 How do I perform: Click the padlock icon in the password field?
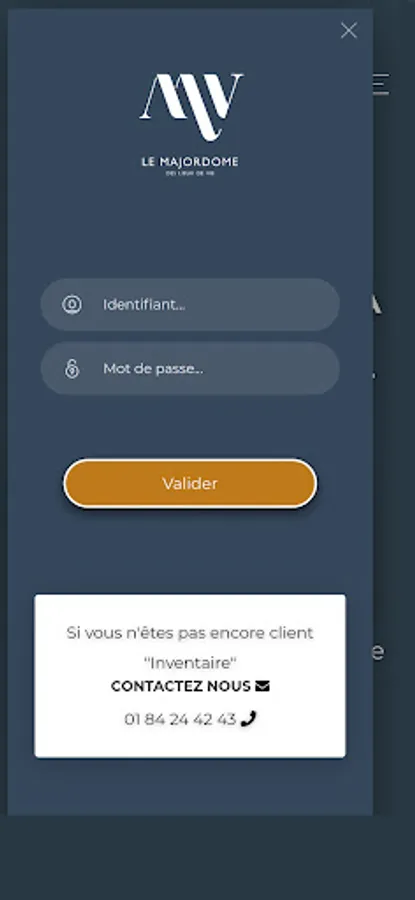pyautogui.click(x=72, y=368)
